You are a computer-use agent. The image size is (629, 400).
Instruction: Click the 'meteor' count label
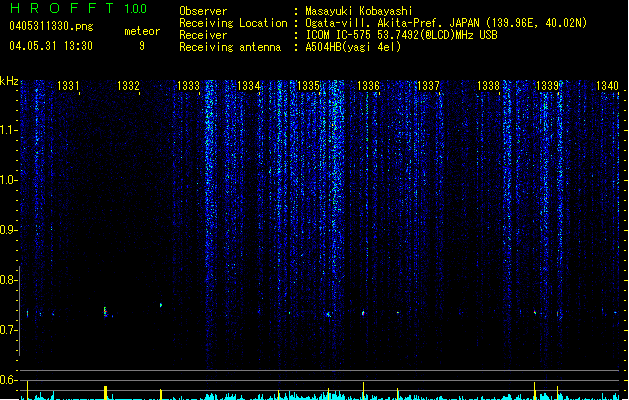pos(142,31)
